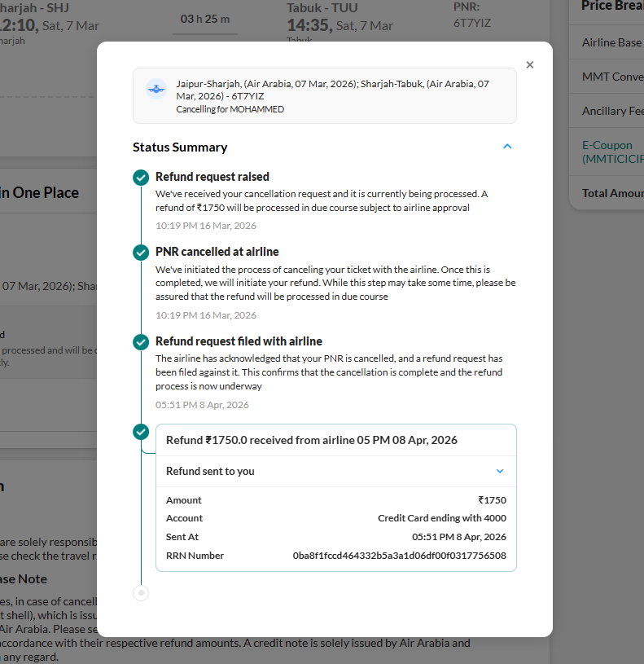Screen dimensions: 644x664
Task: Click the 14:35, Sat, 7 Mar arrival time
Action: (340, 25)
